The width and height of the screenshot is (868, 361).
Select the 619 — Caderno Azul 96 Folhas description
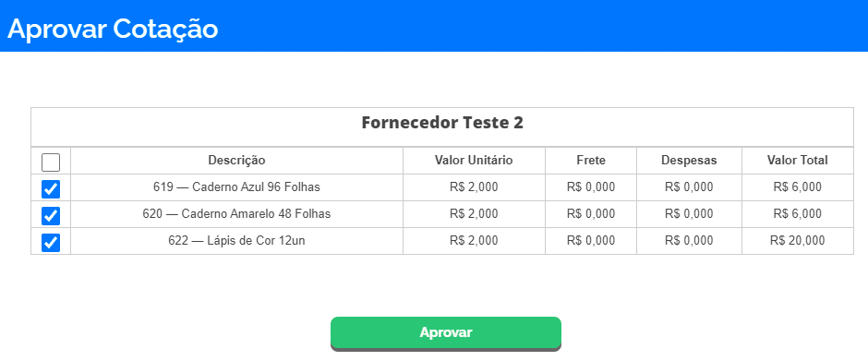pyautogui.click(x=237, y=187)
